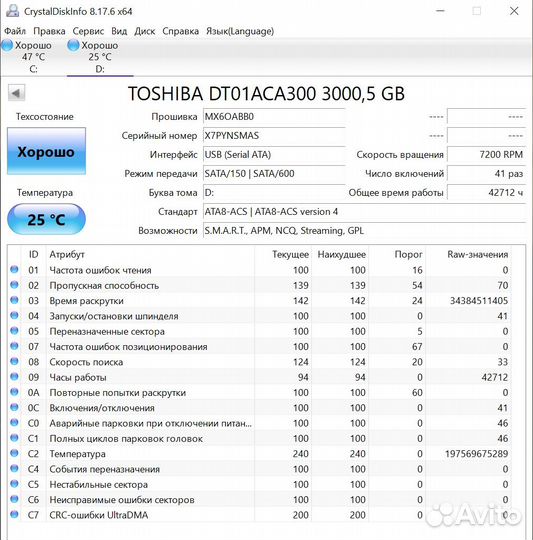The width and height of the screenshot is (533, 540).
Task: Click power on count value 41 раз
Action: coord(487,174)
